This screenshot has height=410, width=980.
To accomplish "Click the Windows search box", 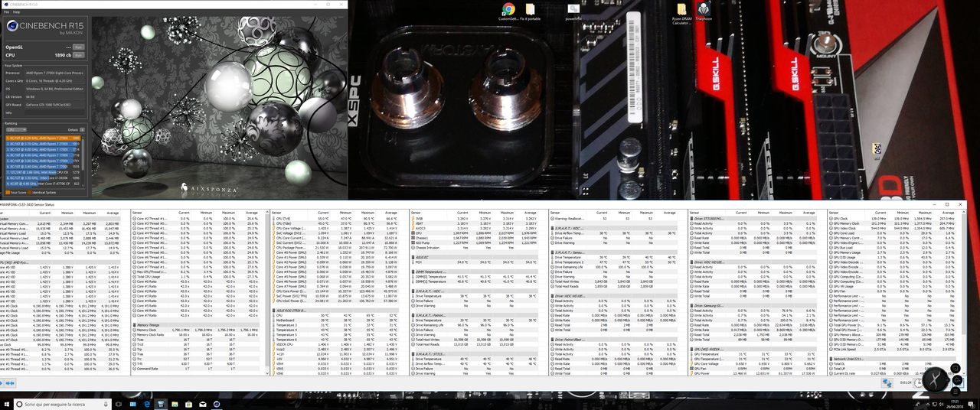I will tap(63, 404).
